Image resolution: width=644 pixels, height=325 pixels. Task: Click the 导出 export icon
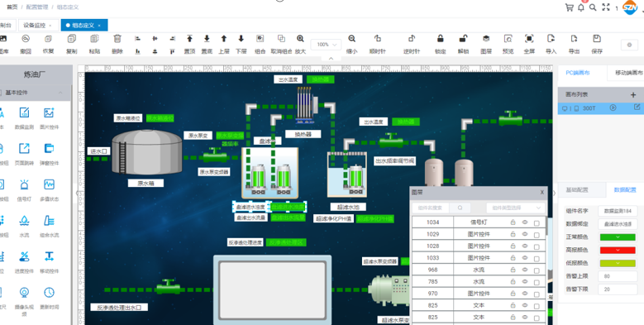tap(574, 39)
